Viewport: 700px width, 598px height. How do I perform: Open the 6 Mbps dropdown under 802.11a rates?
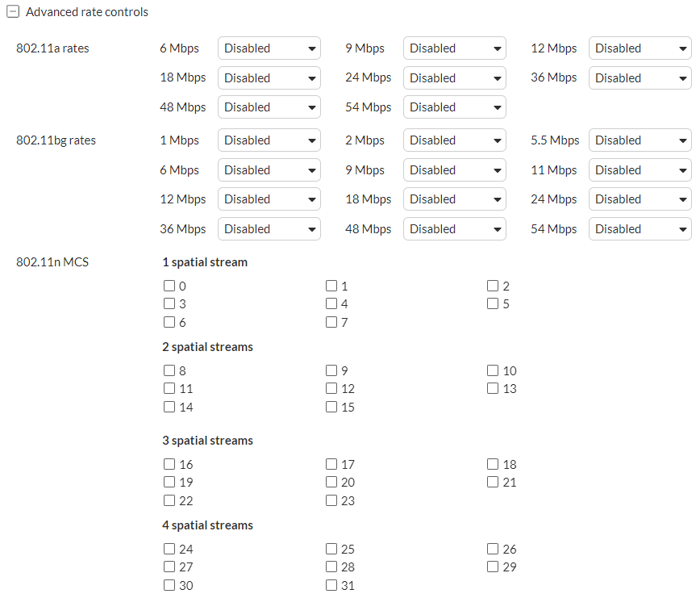[269, 48]
